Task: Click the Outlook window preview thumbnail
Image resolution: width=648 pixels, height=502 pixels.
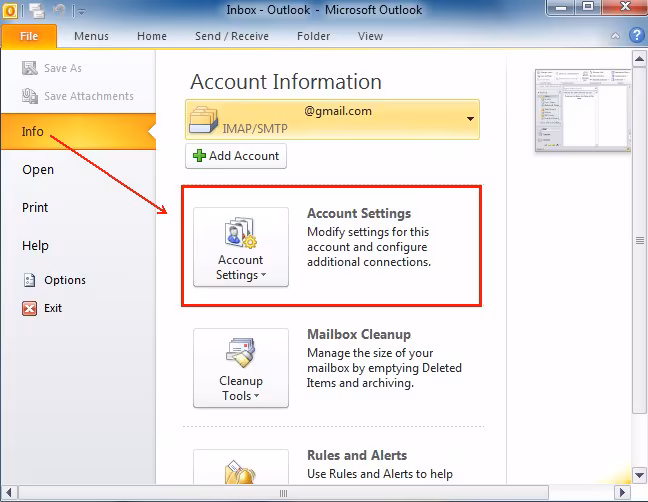Action: pos(583,110)
